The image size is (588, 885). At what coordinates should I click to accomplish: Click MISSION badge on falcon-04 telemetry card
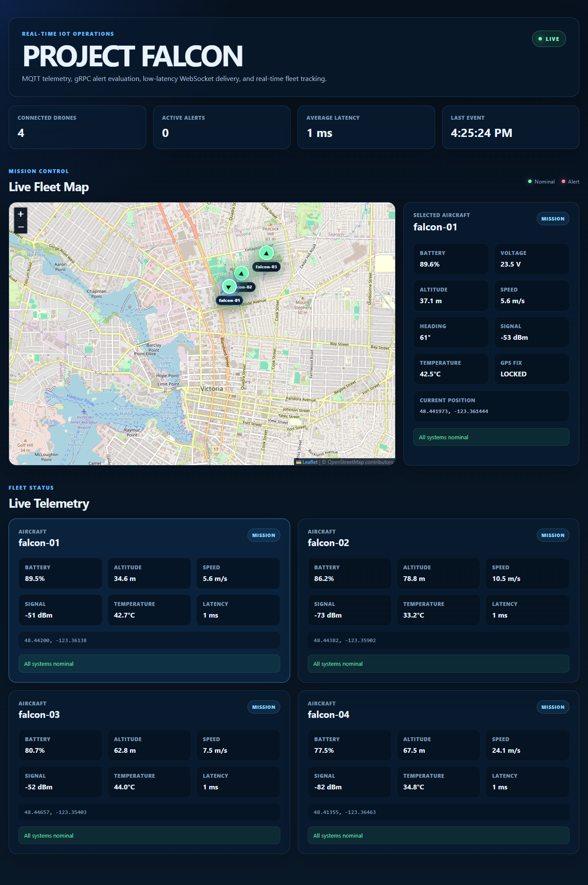(x=553, y=707)
